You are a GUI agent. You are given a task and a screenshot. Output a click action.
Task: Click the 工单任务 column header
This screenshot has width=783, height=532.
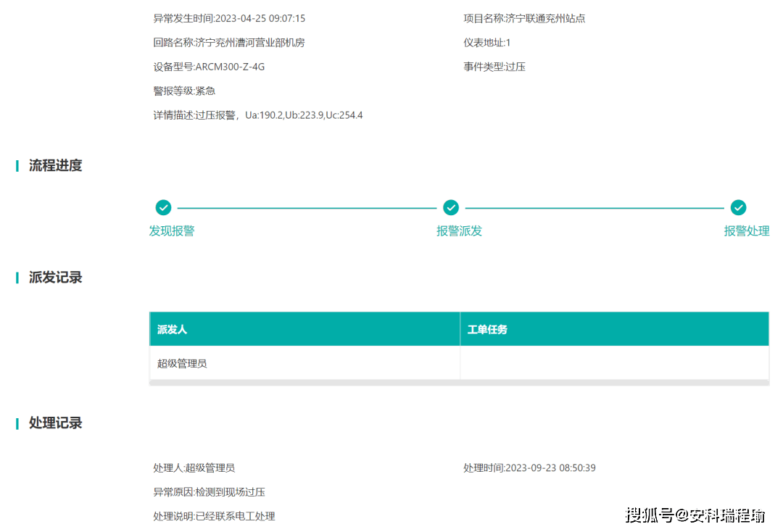point(614,329)
